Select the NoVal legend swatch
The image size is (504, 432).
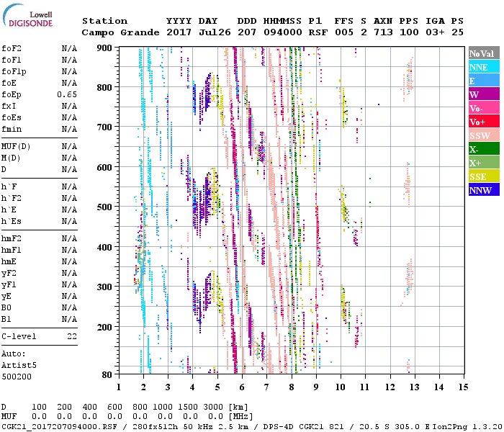[x=483, y=54]
